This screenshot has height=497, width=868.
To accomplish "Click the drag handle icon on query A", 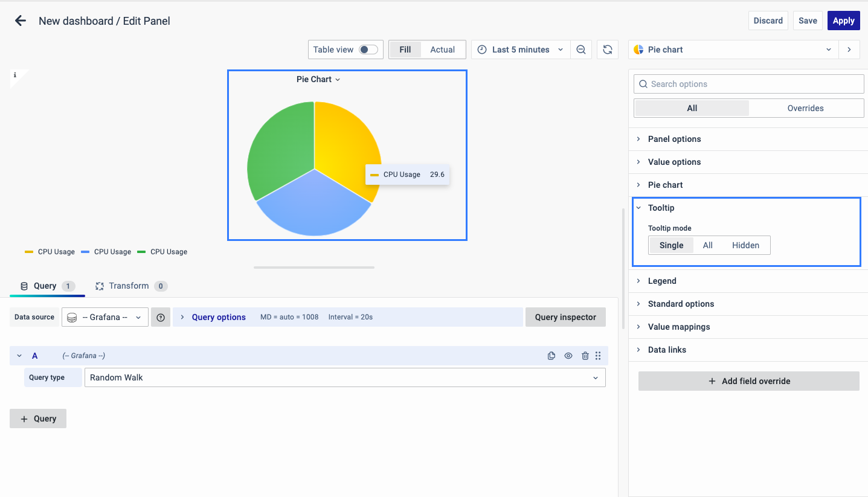I will tap(598, 356).
